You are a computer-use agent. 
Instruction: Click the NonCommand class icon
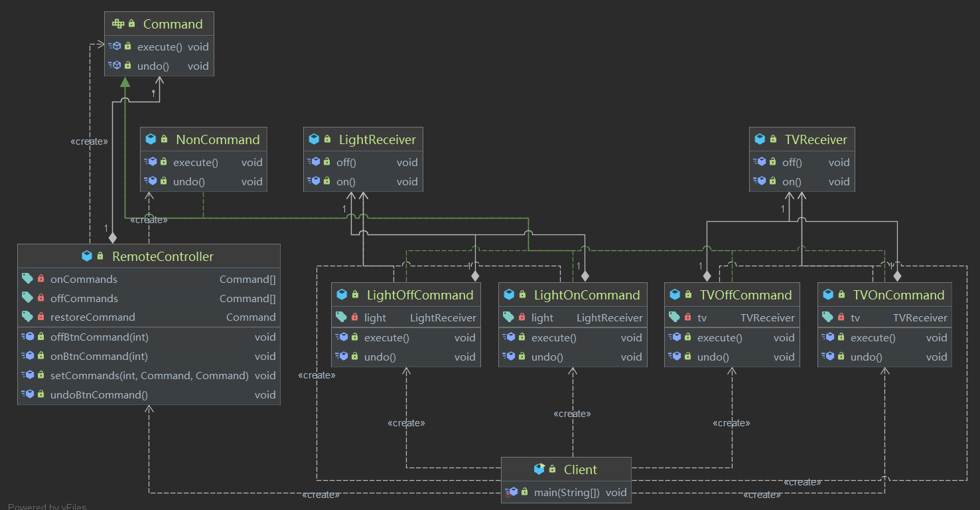(151, 139)
